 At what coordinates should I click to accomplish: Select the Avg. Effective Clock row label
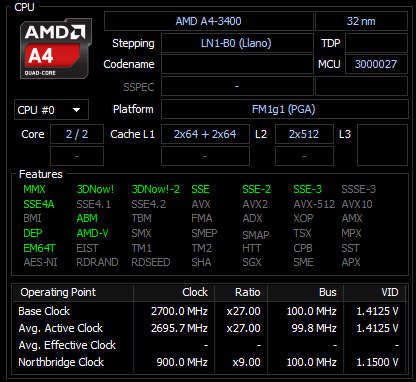tap(67, 345)
